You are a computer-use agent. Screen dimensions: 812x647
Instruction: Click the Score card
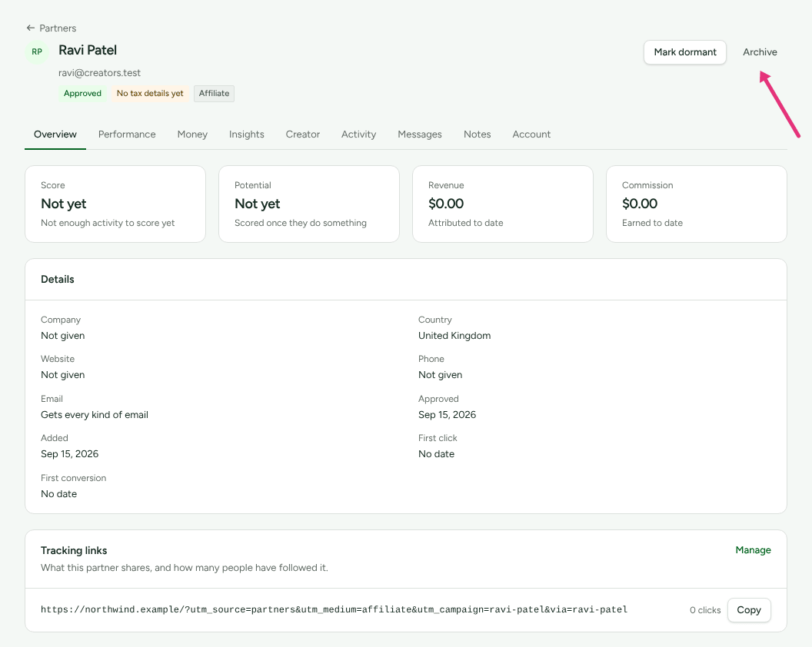115,204
